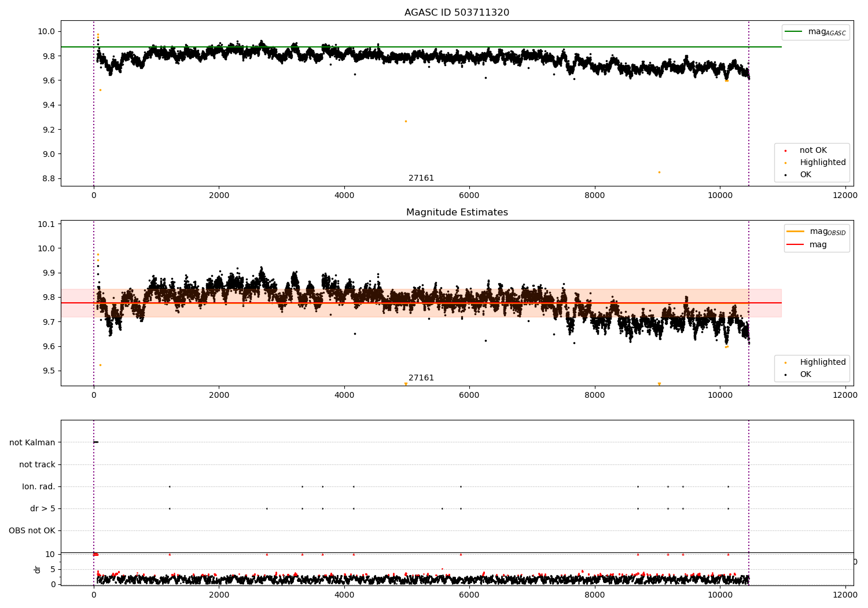This screenshot has width=868, height=608.
Task: Click the 9.4 y-tick of the top plot
Action: tap(49, 105)
